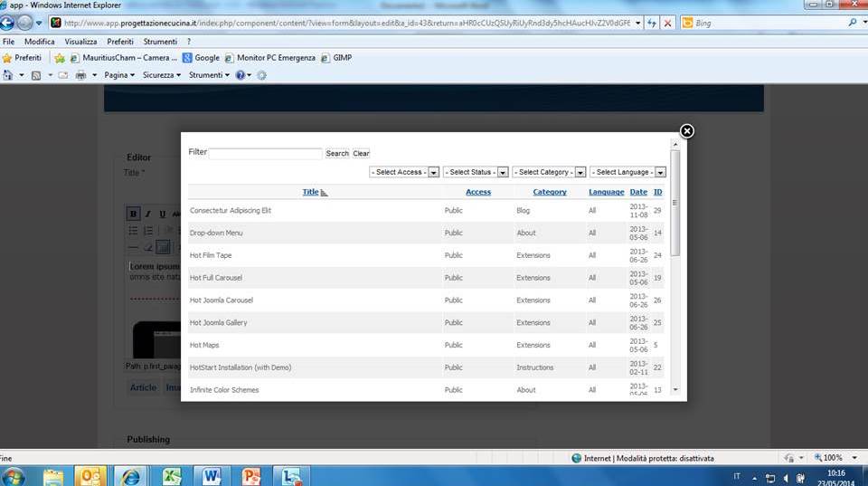Click the Home icon in command bar
The height and width of the screenshot is (486, 868).
pos(7,75)
